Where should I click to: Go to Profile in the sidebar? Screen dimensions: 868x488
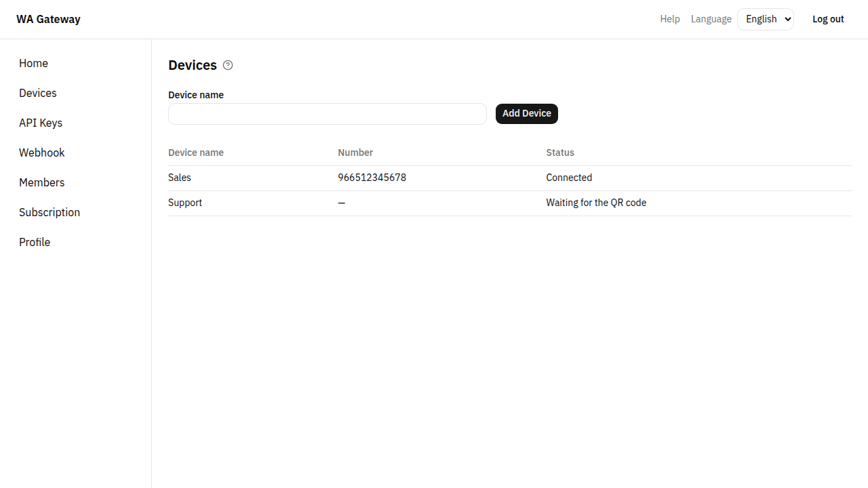(35, 242)
